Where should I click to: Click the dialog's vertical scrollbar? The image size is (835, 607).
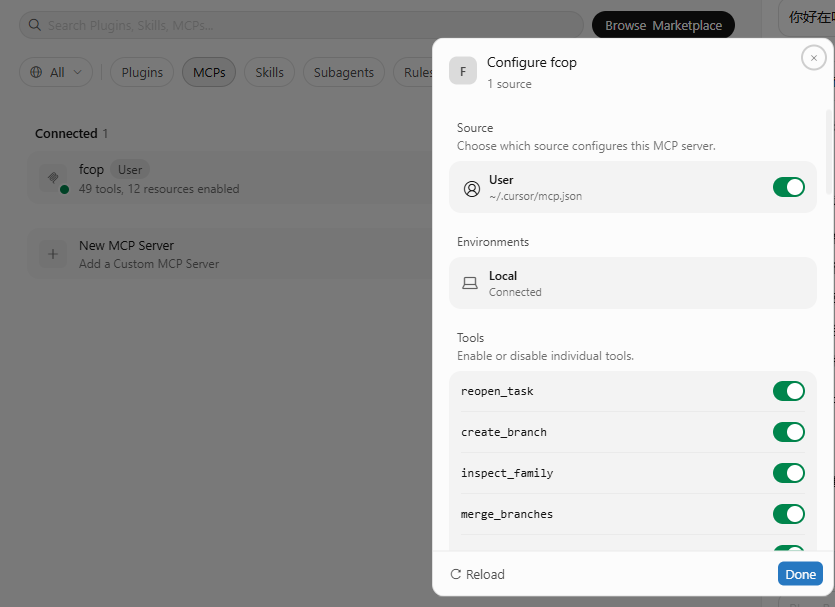click(x=828, y=152)
